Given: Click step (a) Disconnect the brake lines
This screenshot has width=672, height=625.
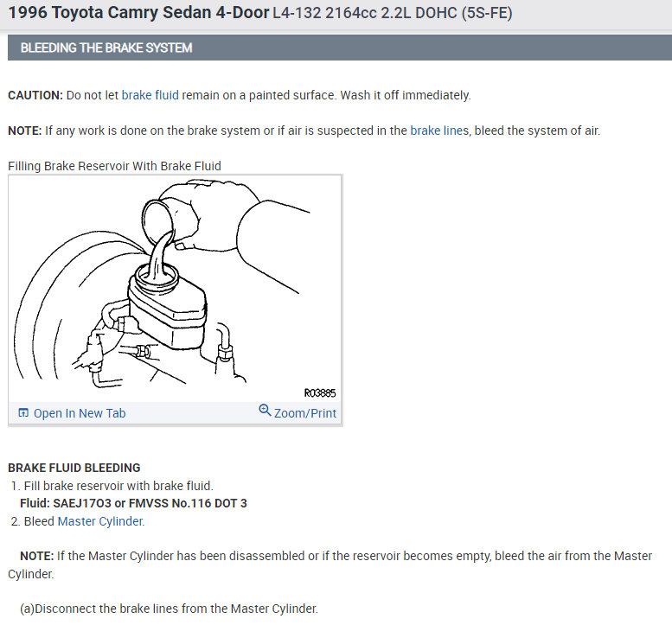Looking at the screenshot, I should point(169,609).
